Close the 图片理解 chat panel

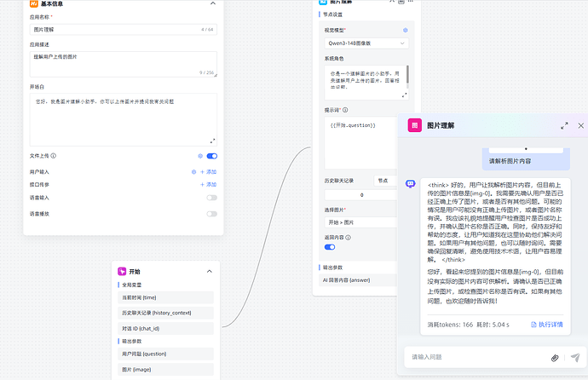581,125
